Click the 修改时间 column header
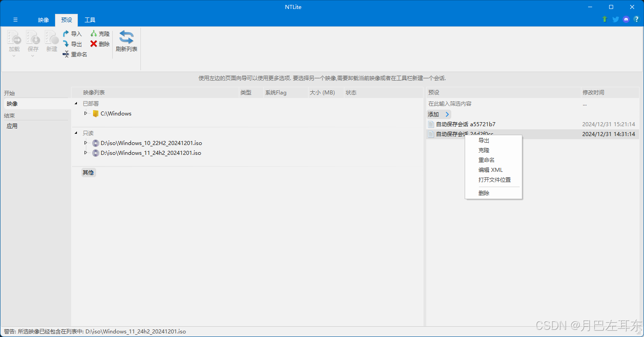The image size is (644, 337). click(593, 93)
